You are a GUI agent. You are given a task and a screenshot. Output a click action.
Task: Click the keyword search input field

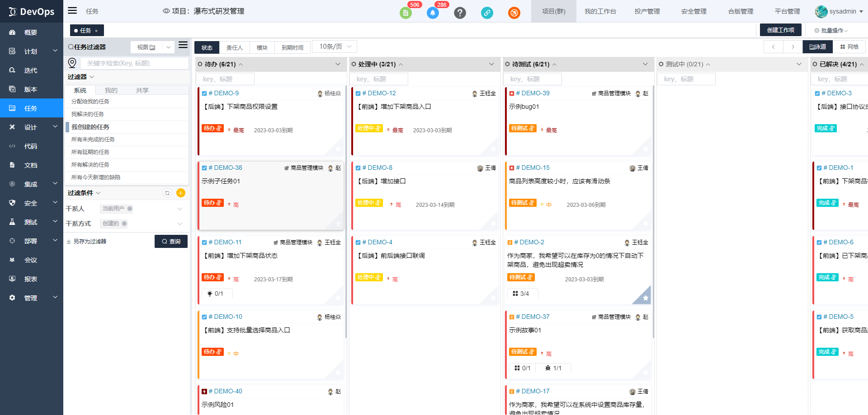pos(134,63)
